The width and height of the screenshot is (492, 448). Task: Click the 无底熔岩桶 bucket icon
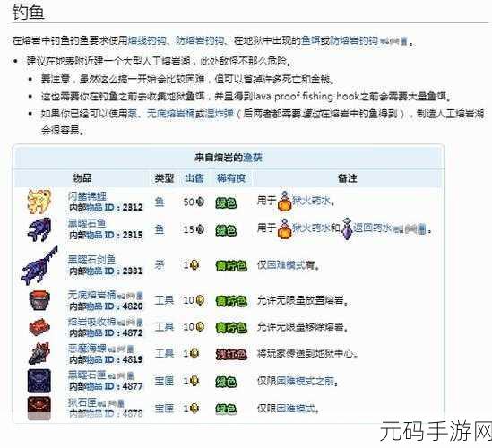click(x=39, y=300)
